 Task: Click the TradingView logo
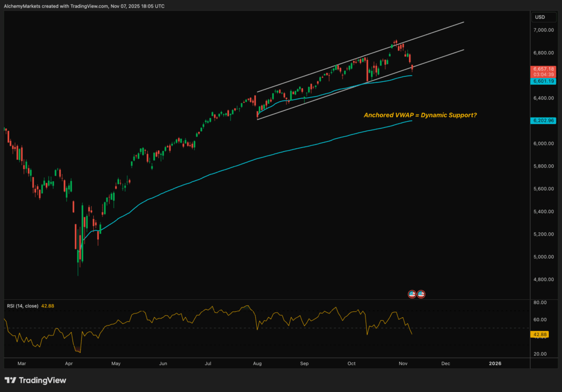point(35,380)
